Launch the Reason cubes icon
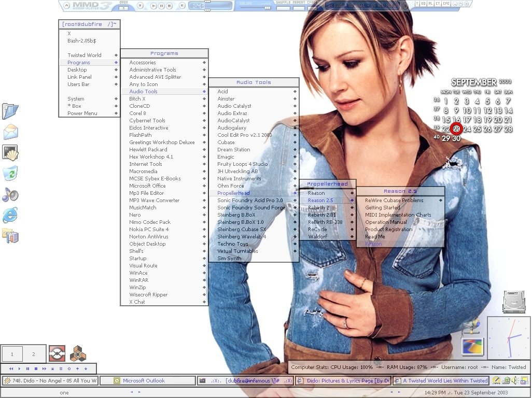This screenshot has width=532, height=398. coord(78,353)
